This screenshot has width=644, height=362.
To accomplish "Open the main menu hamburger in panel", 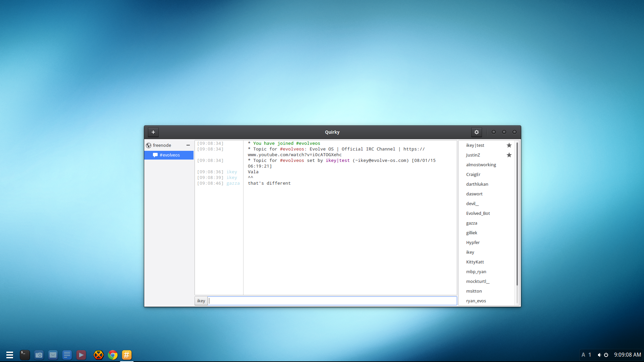I will 10,355.
